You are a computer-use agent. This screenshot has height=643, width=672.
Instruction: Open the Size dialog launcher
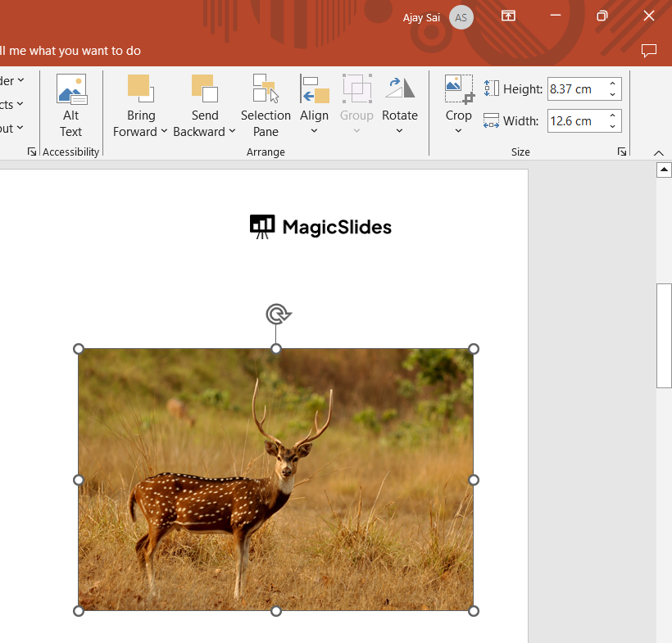(622, 152)
